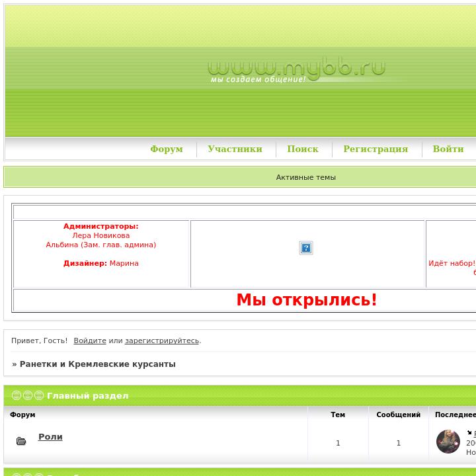The width and height of the screenshot is (476, 476).
Task: Click the Мы открылись! announcement
Action: pyautogui.click(x=307, y=300)
